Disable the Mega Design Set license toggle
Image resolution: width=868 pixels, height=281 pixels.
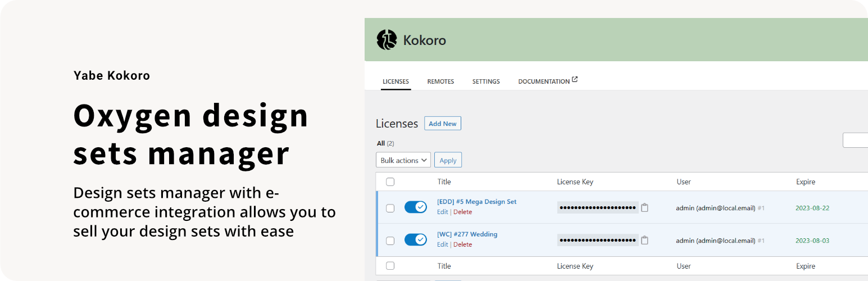[416, 207]
